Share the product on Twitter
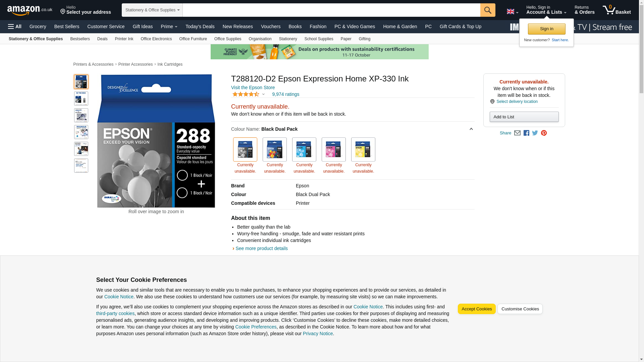Viewport: 644px width, 362px height. coord(535,133)
